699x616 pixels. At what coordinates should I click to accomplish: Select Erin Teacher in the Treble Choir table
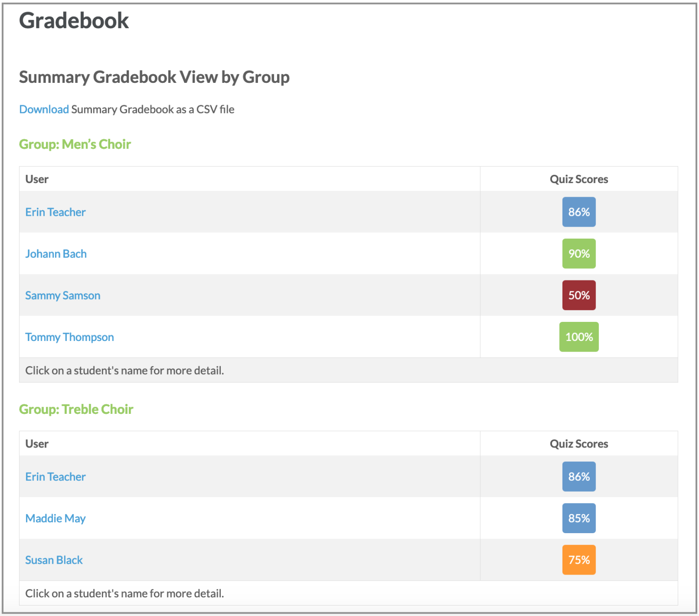[x=55, y=476]
